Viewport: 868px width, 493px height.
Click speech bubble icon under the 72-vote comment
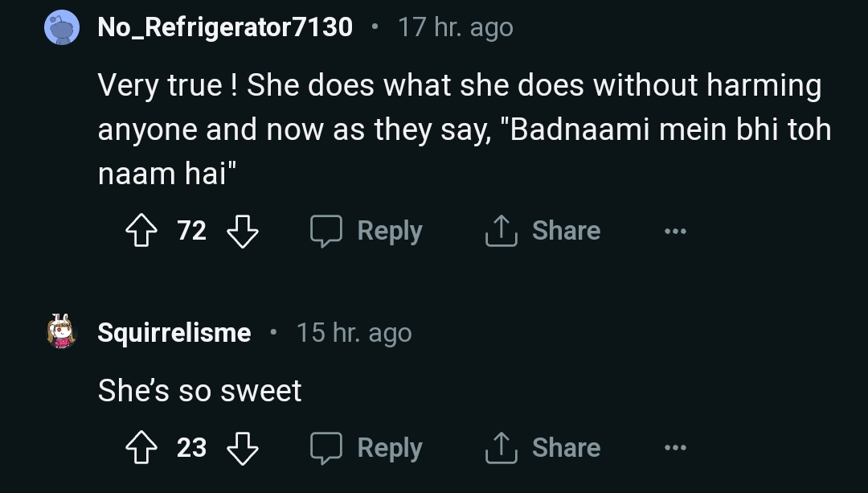pos(327,232)
